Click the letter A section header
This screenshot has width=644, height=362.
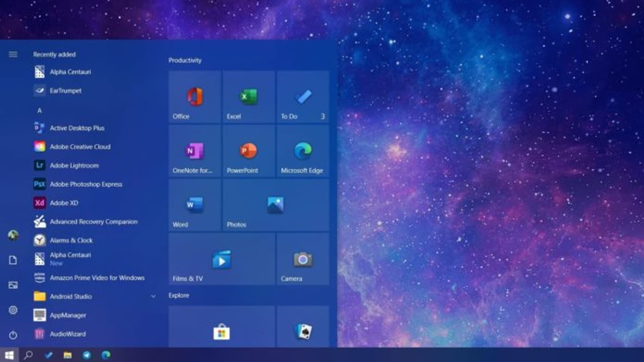(39, 110)
